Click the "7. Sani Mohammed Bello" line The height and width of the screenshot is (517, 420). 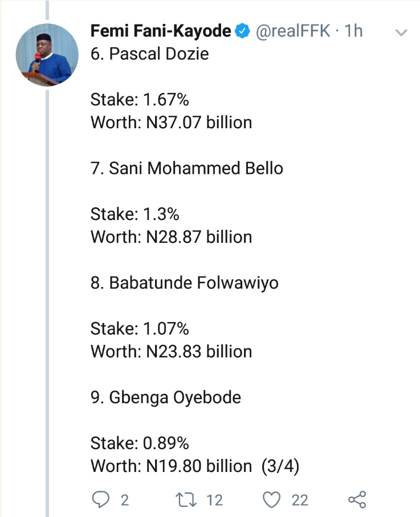click(187, 169)
